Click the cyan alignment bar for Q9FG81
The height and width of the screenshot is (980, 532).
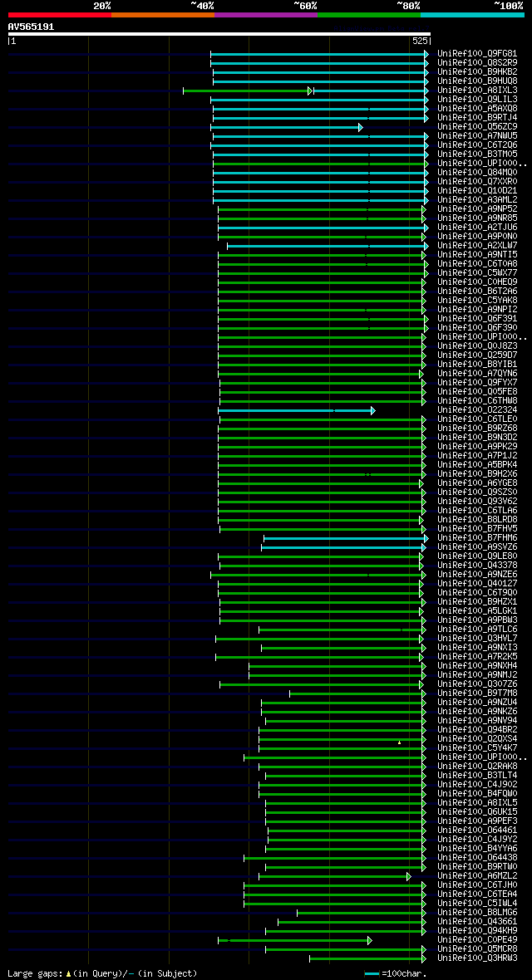click(x=319, y=54)
